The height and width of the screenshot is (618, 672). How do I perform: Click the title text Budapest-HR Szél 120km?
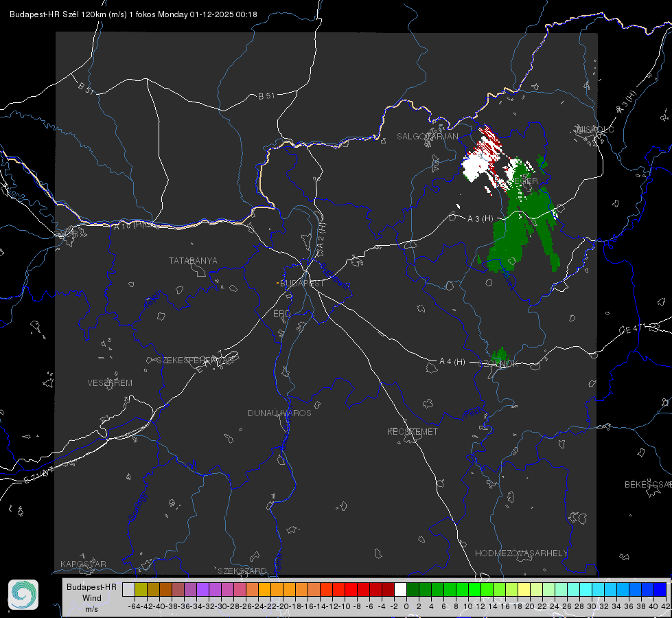(x=58, y=14)
